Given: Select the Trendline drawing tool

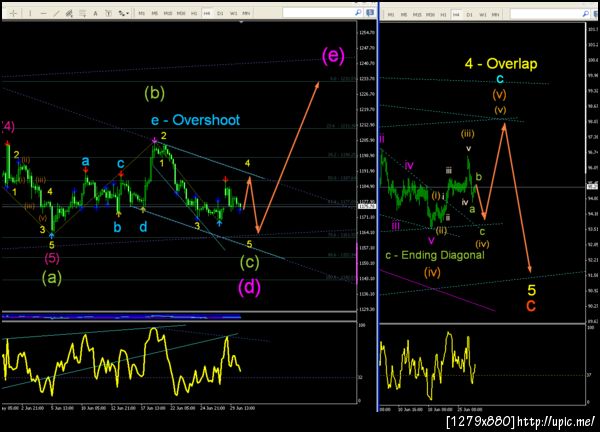Looking at the screenshot, I should point(56,13).
